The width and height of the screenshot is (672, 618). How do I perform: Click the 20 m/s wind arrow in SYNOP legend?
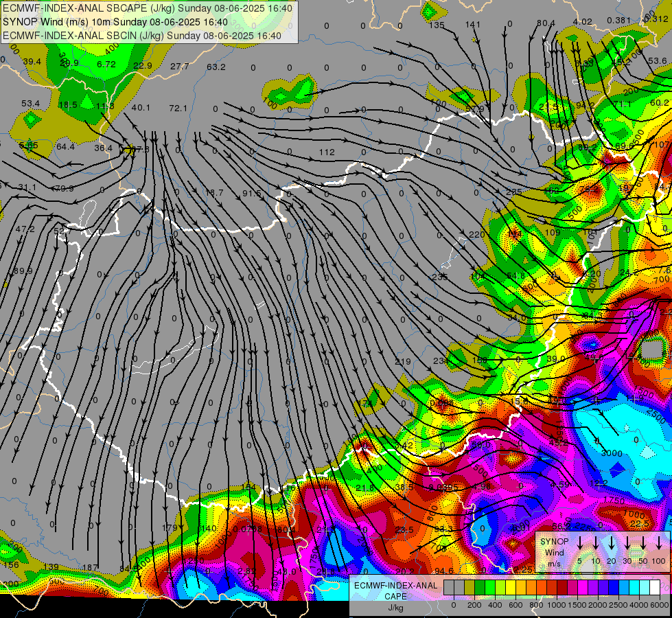click(x=612, y=543)
